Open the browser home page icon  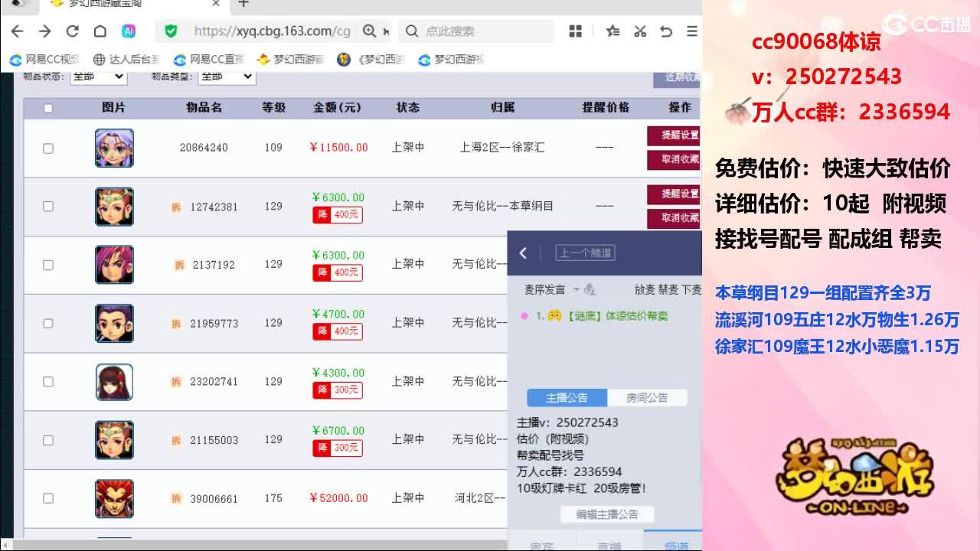(100, 31)
